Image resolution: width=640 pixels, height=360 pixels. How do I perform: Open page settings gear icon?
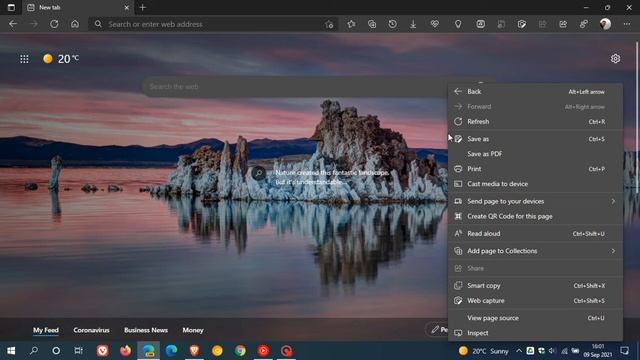(x=616, y=59)
